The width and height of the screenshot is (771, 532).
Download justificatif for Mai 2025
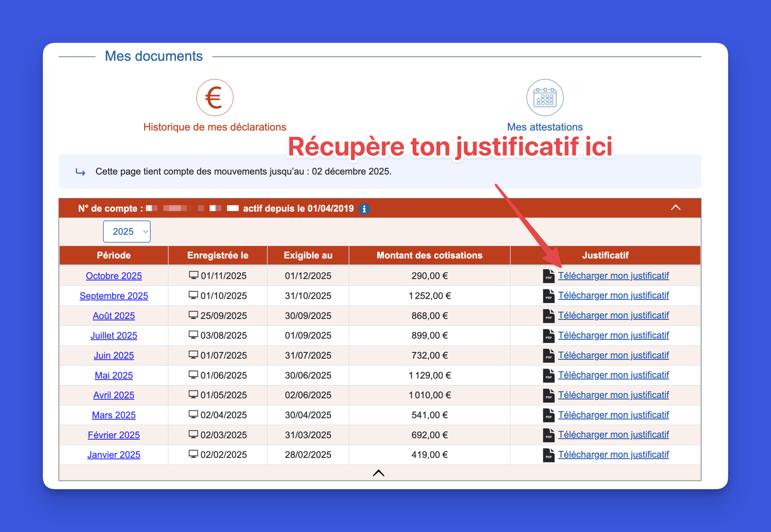click(x=613, y=375)
